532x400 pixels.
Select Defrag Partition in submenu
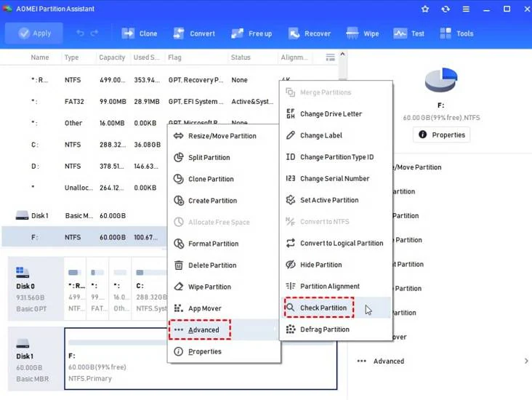pyautogui.click(x=336, y=329)
